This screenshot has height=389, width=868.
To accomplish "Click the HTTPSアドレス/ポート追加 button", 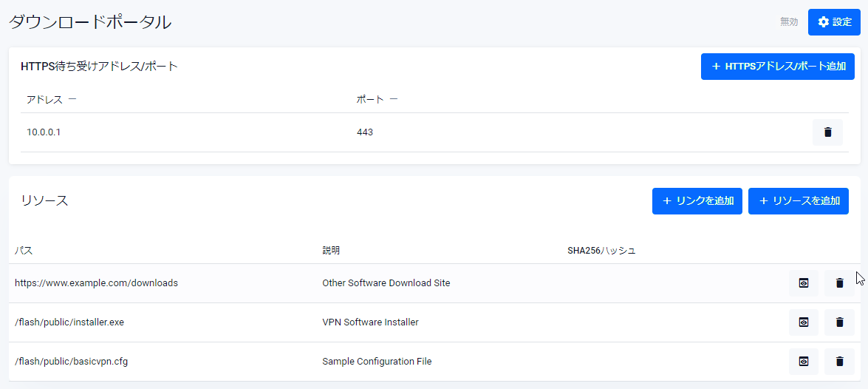I will coord(777,67).
